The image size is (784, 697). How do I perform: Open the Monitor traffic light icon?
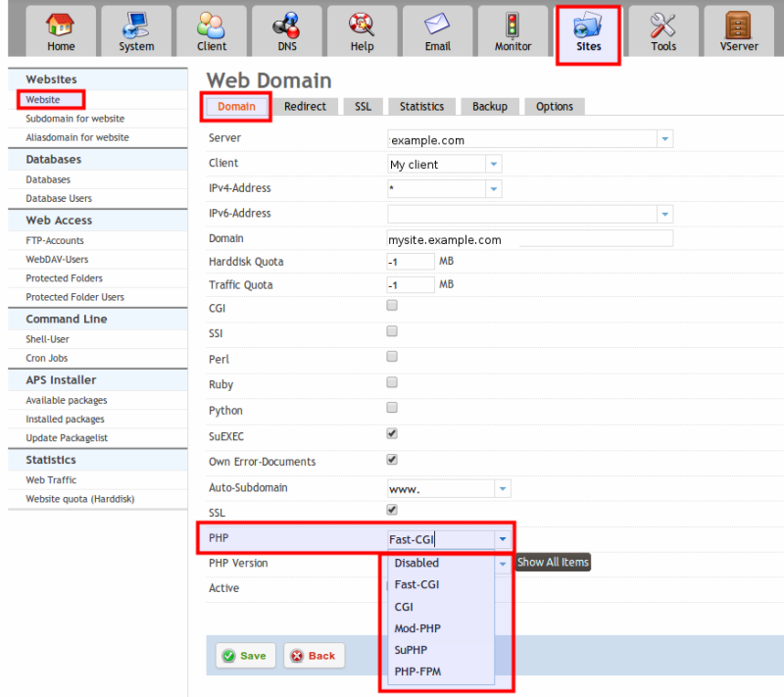point(513,25)
